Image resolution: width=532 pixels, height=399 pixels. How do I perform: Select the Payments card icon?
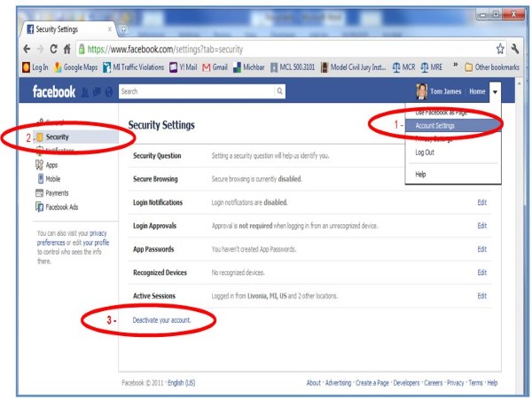(x=39, y=192)
